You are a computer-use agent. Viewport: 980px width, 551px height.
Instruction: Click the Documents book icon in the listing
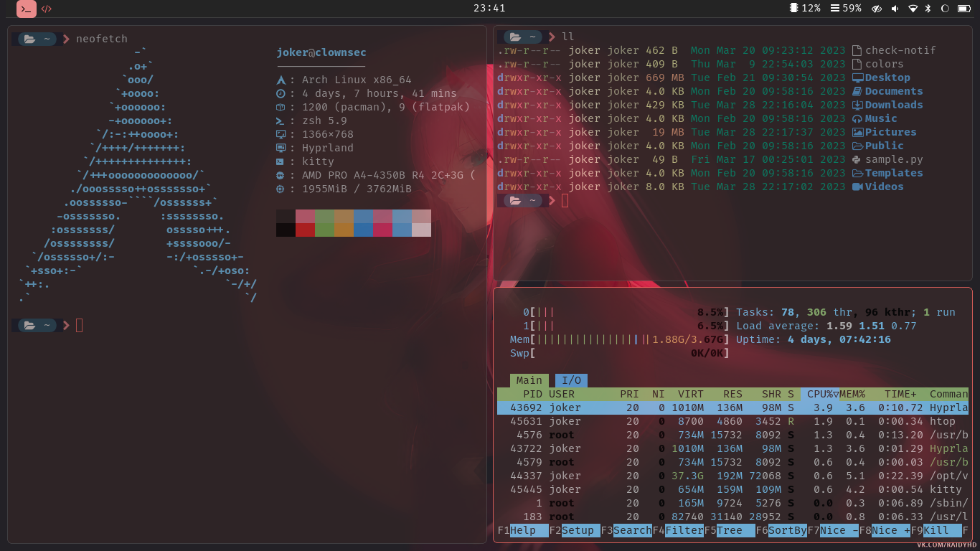pyautogui.click(x=857, y=91)
